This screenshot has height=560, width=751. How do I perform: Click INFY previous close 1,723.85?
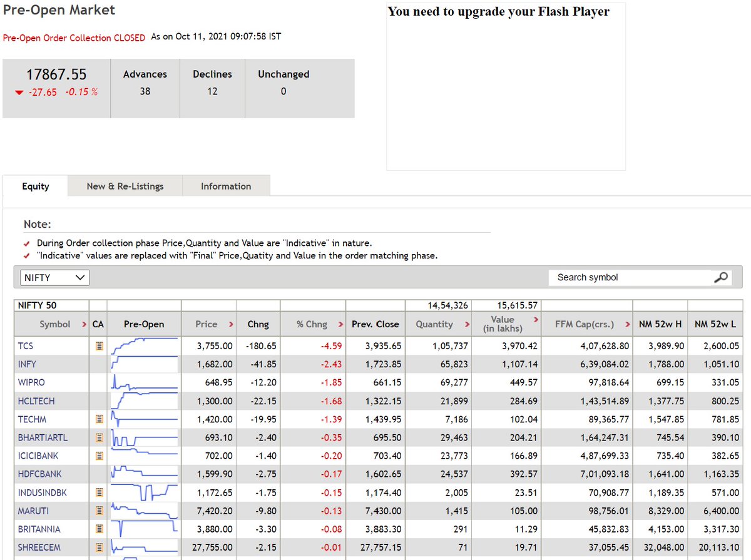click(383, 364)
